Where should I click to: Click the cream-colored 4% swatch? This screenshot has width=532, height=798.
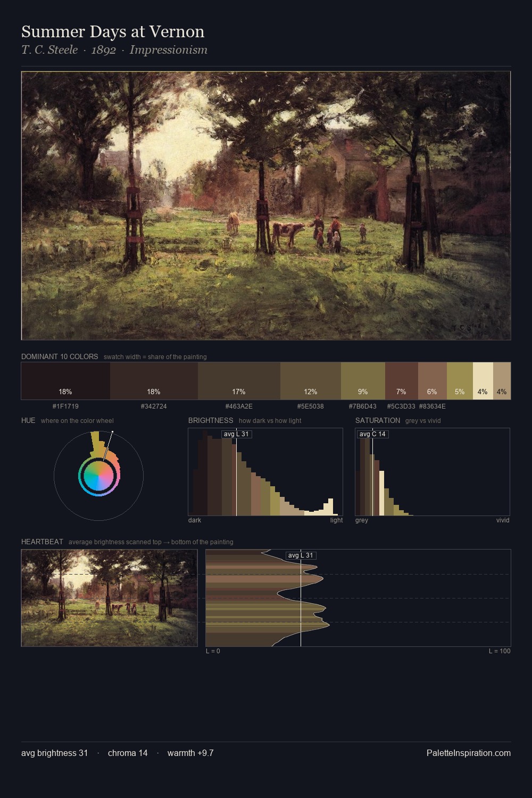tap(483, 381)
